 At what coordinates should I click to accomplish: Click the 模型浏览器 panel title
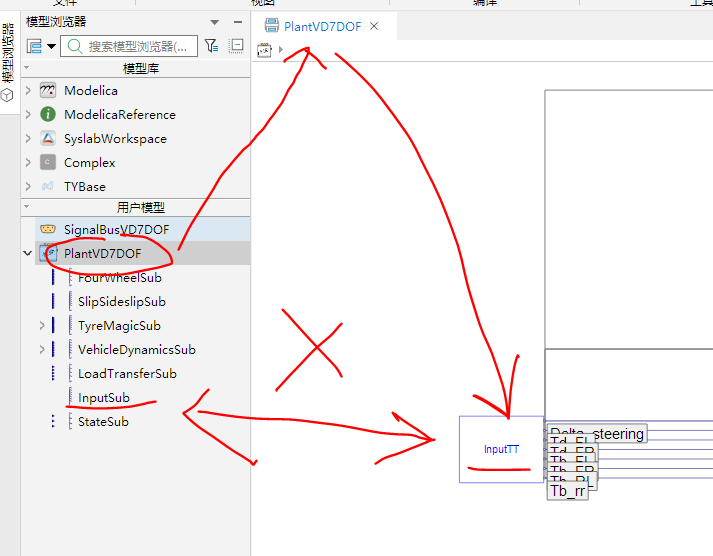coord(56,21)
